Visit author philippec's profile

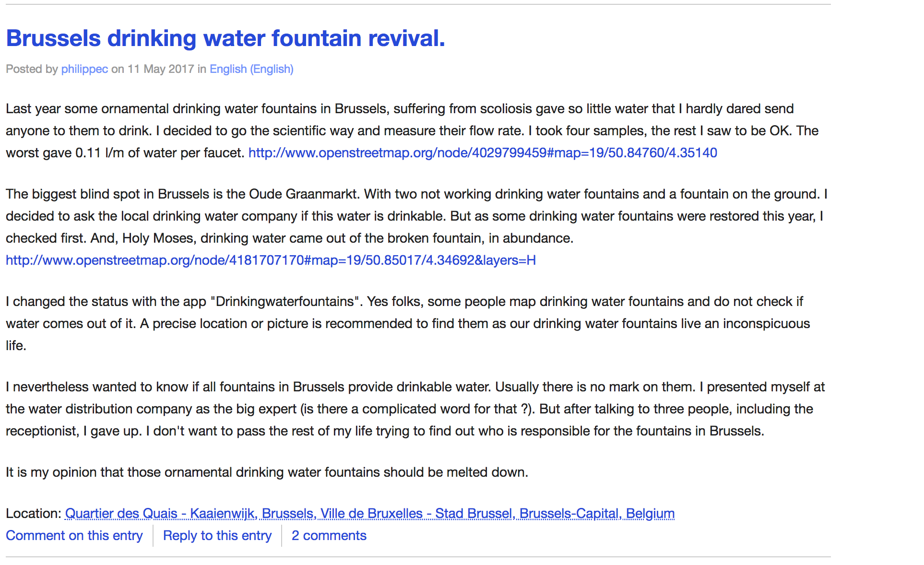(x=84, y=69)
